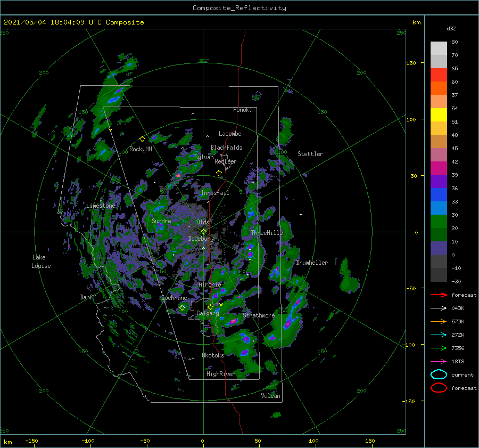
Task: Select the Strathmore label
Action: [x=259, y=315]
